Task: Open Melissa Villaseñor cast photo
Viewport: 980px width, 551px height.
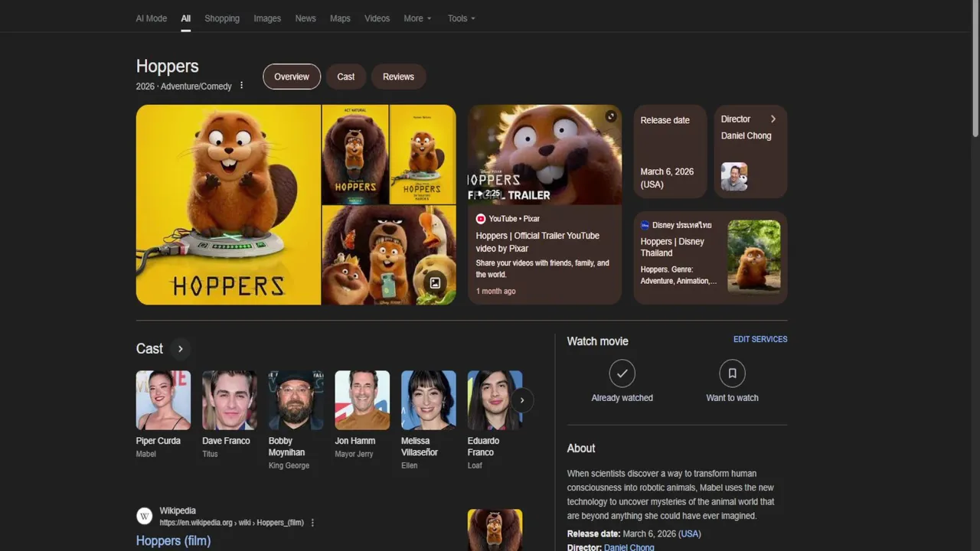Action: (x=429, y=400)
